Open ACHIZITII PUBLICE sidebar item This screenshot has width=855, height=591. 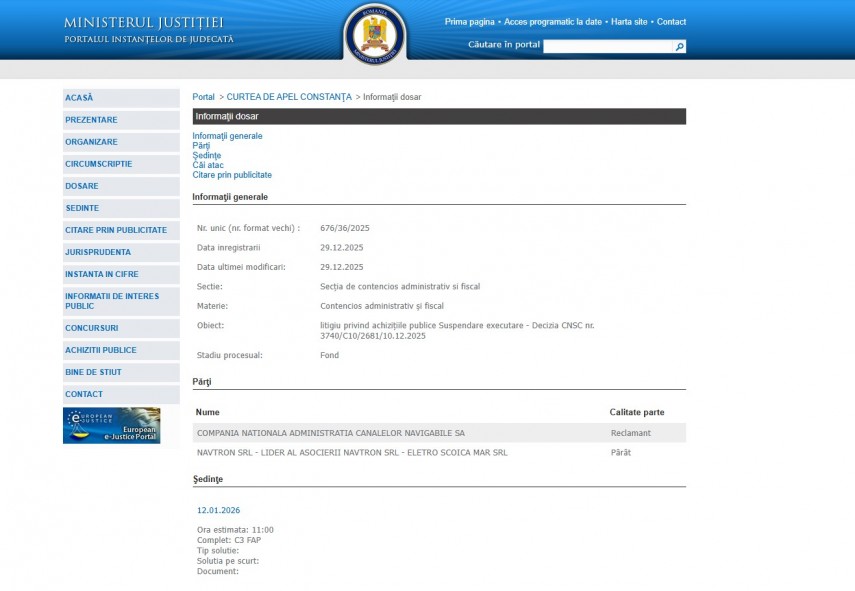coord(101,350)
